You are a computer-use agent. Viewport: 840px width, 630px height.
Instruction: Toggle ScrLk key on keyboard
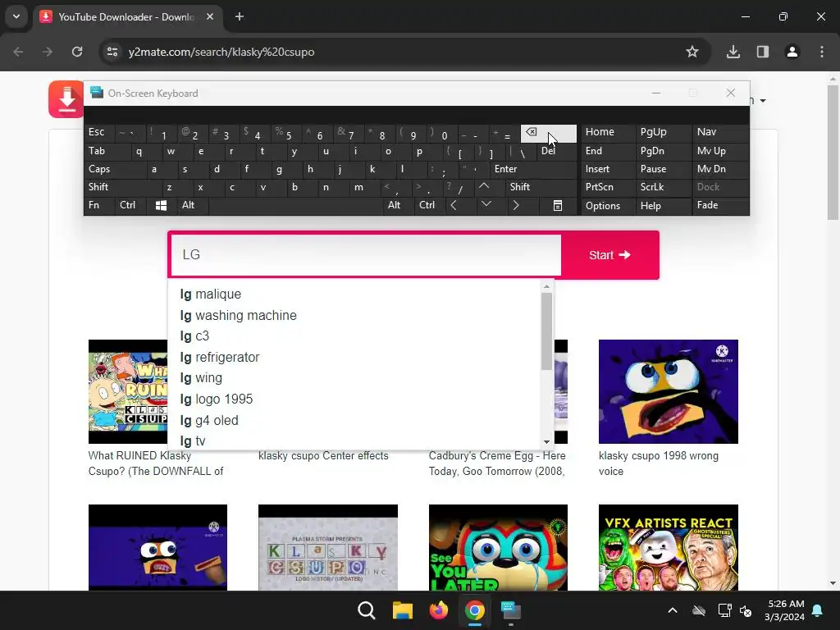click(663, 187)
